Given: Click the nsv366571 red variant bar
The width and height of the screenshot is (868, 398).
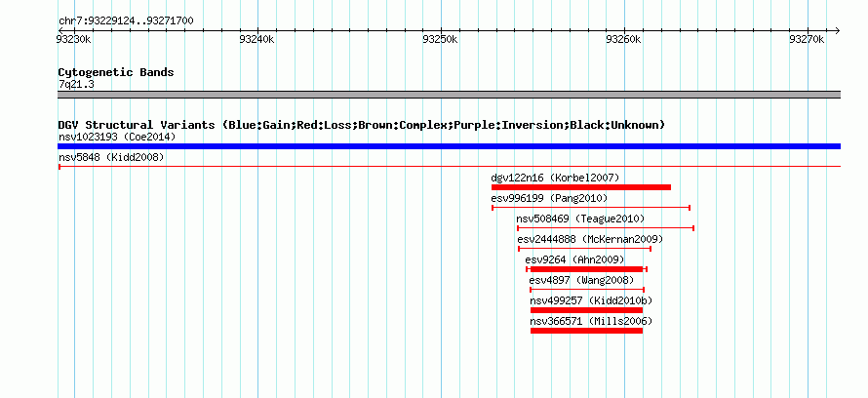Looking at the screenshot, I should 587,331.
